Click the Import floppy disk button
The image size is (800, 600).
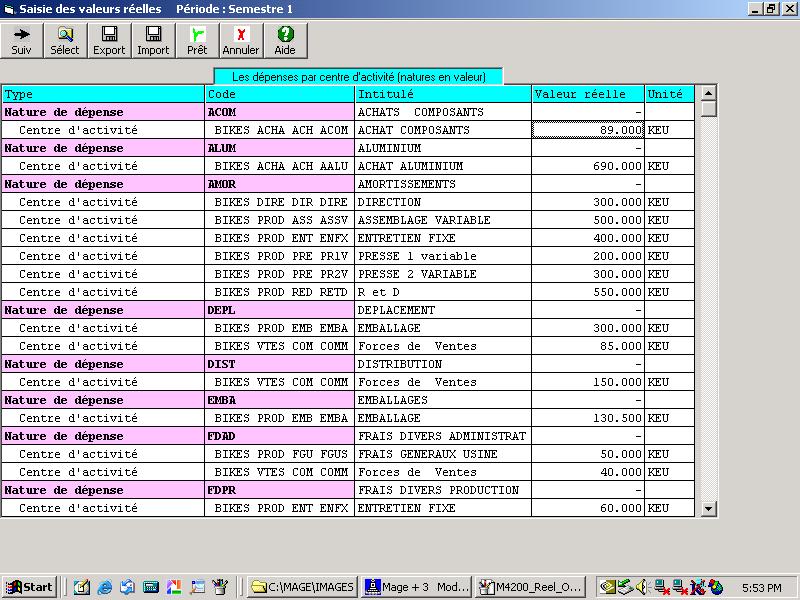pyautogui.click(x=153, y=41)
